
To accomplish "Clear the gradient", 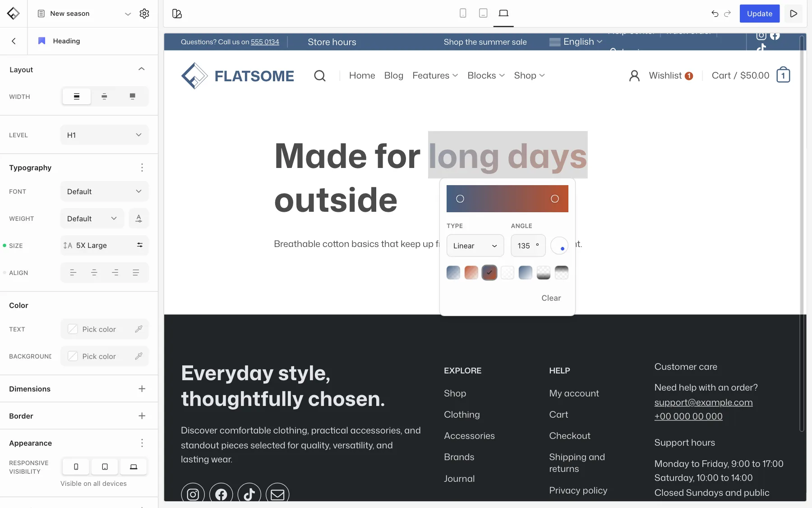I will [x=551, y=298].
